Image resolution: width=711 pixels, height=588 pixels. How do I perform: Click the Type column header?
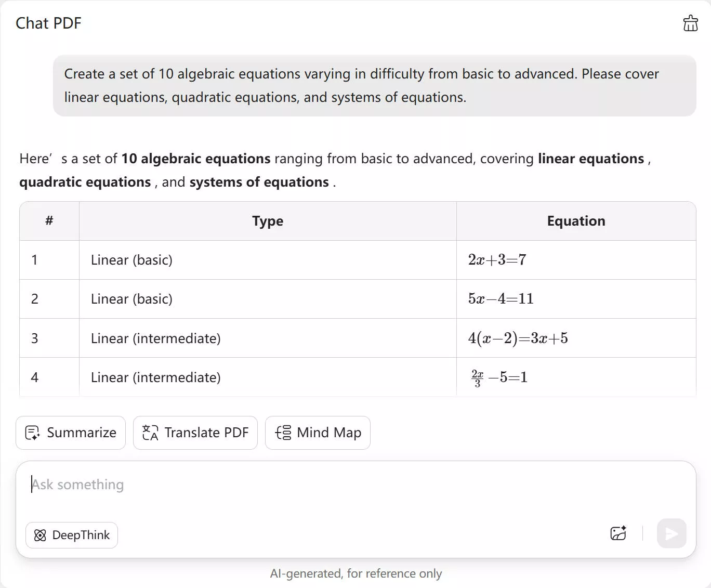pyautogui.click(x=267, y=221)
